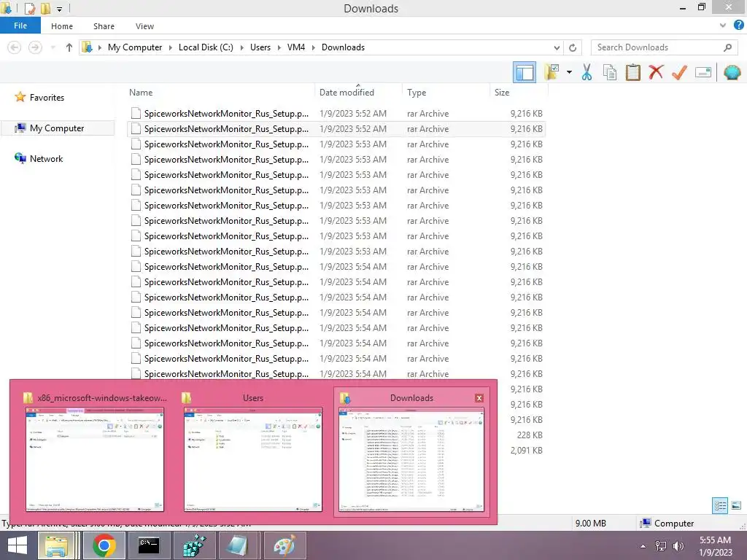This screenshot has width=747, height=560.
Task: Switch to large icons view in status bar
Action: pyautogui.click(x=736, y=505)
